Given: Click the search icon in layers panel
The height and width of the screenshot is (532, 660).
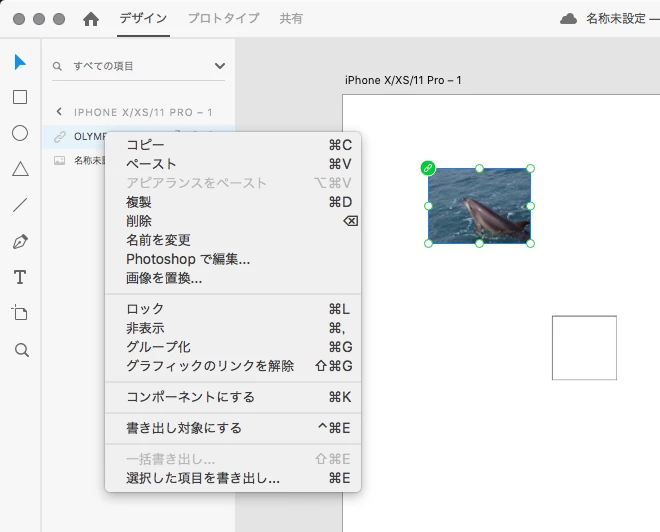Looking at the screenshot, I should click(x=57, y=66).
